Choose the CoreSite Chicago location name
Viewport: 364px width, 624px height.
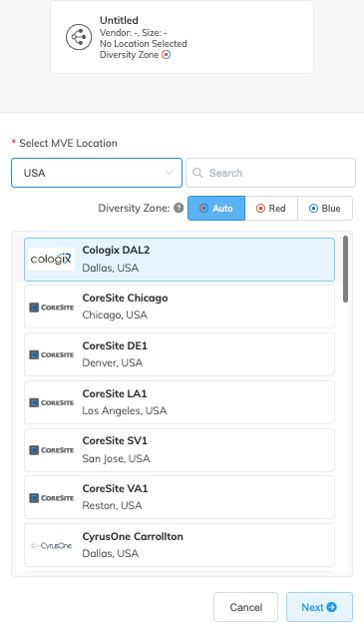[x=125, y=298]
